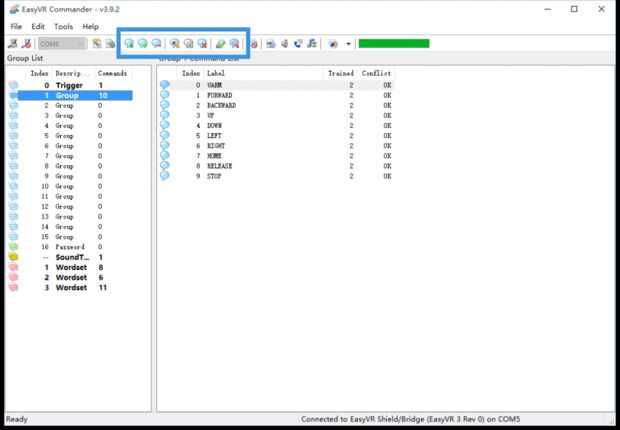
Task: Click the bubble icon beside FORWARD command
Action: [x=164, y=95]
